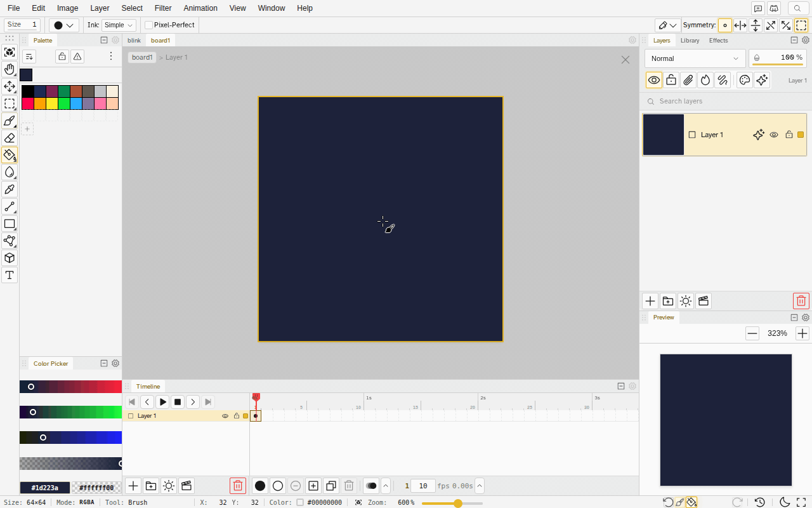Open the Filter menu
The image size is (812, 508).
tap(163, 8)
